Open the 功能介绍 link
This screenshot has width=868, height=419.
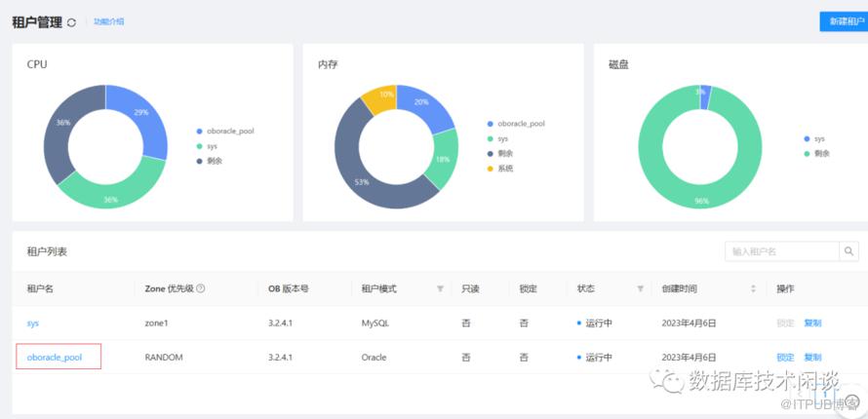(108, 21)
